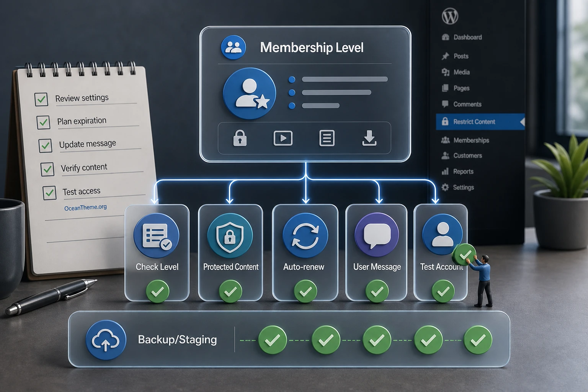This screenshot has height=392, width=588.
Task: Click the Protected Content shield icon
Action: click(230, 235)
